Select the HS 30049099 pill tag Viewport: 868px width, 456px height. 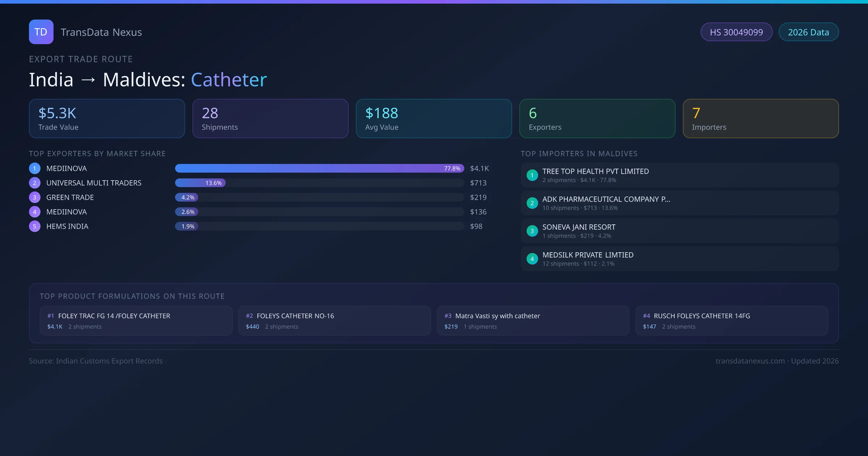pos(736,32)
